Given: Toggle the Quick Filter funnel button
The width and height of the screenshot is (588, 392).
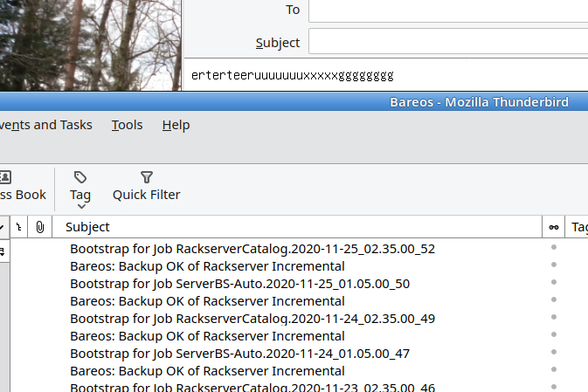Looking at the screenshot, I should coord(146,186).
